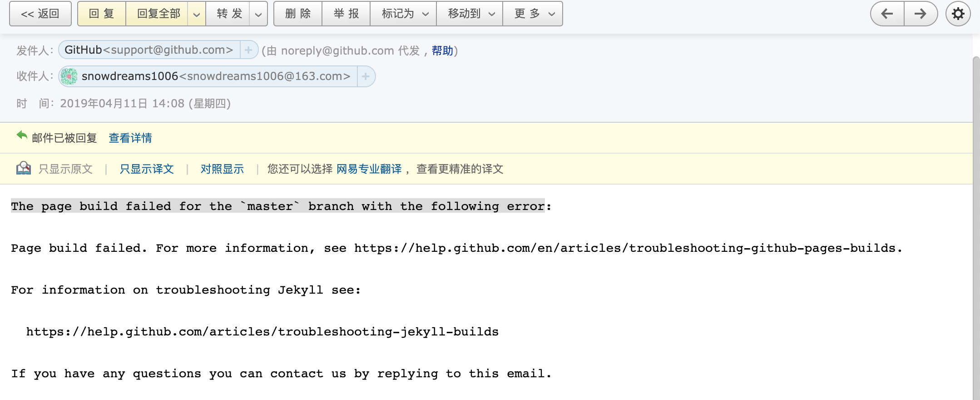
Task: Switch to 只显示译文 translation view
Action: [x=146, y=169]
